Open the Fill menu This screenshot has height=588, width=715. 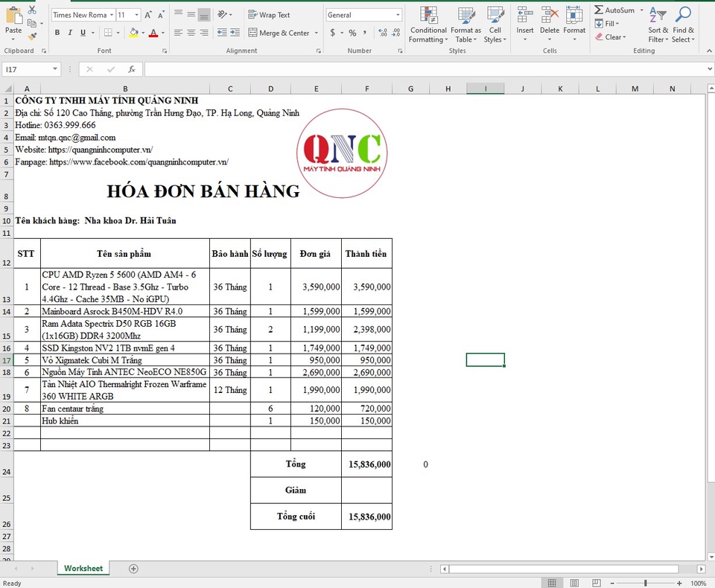(x=607, y=24)
